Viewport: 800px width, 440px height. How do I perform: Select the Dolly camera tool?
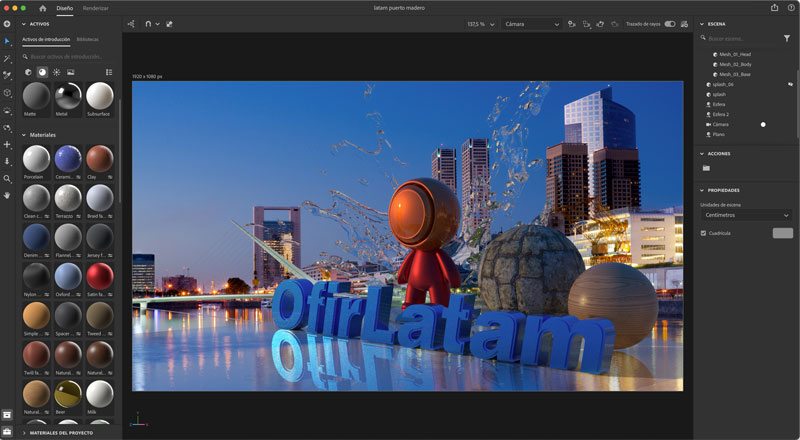(x=7, y=161)
